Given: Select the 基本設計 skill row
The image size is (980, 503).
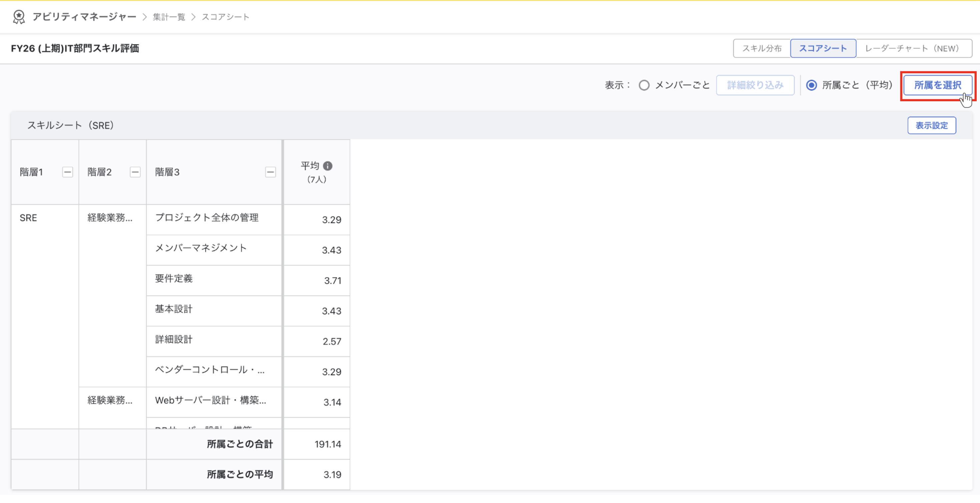Looking at the screenshot, I should click(x=214, y=310).
